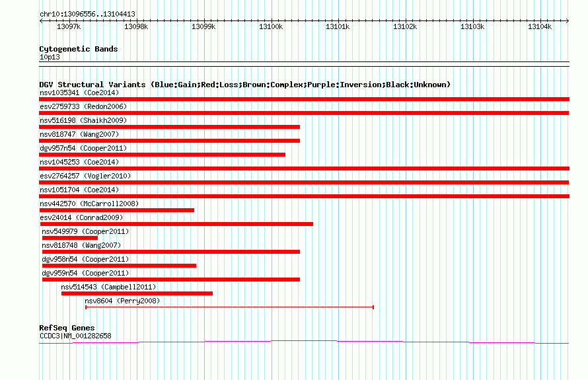Click the dgv957n54 red loss bar
This screenshot has height=380, width=588.
(162, 155)
